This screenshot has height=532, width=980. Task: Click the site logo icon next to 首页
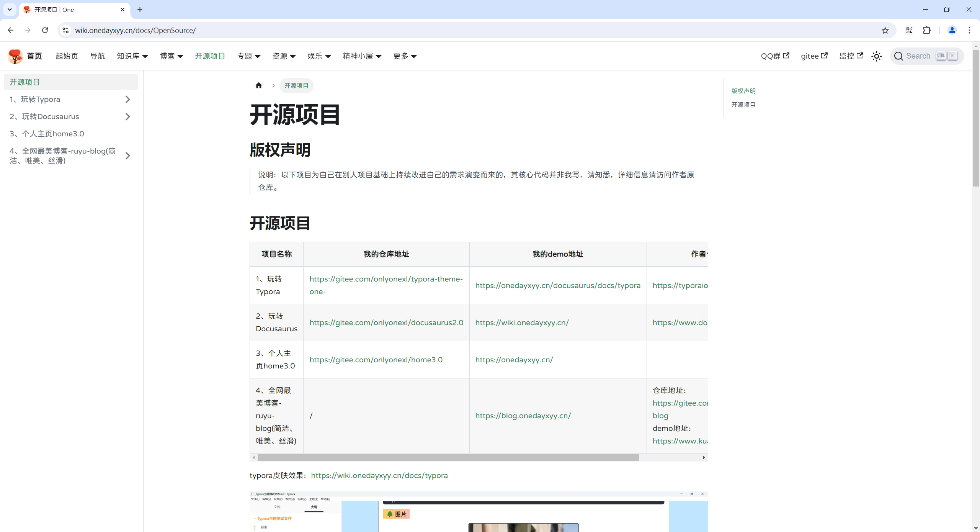(x=15, y=56)
